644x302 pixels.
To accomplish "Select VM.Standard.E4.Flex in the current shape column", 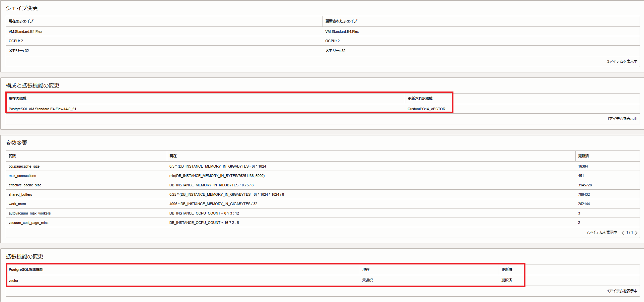I will click(x=25, y=32).
